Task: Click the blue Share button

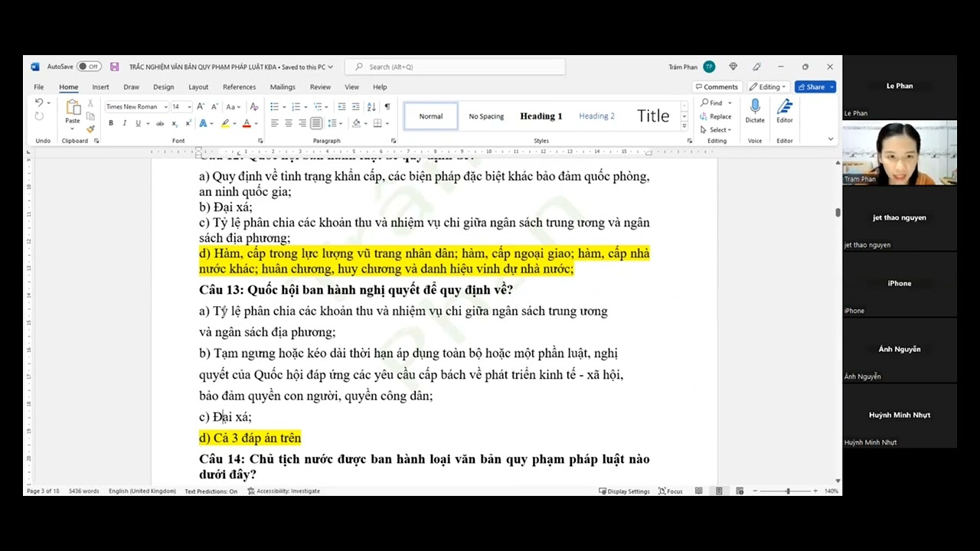Action: click(815, 86)
